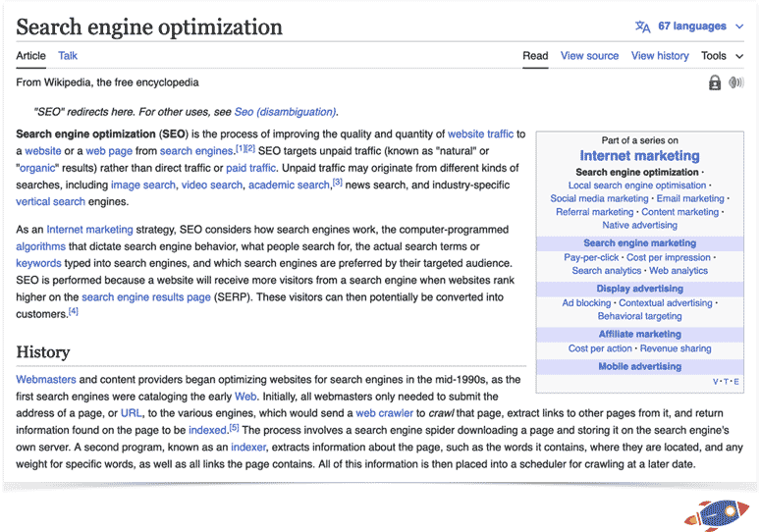Open Cost per impression link

(x=669, y=258)
